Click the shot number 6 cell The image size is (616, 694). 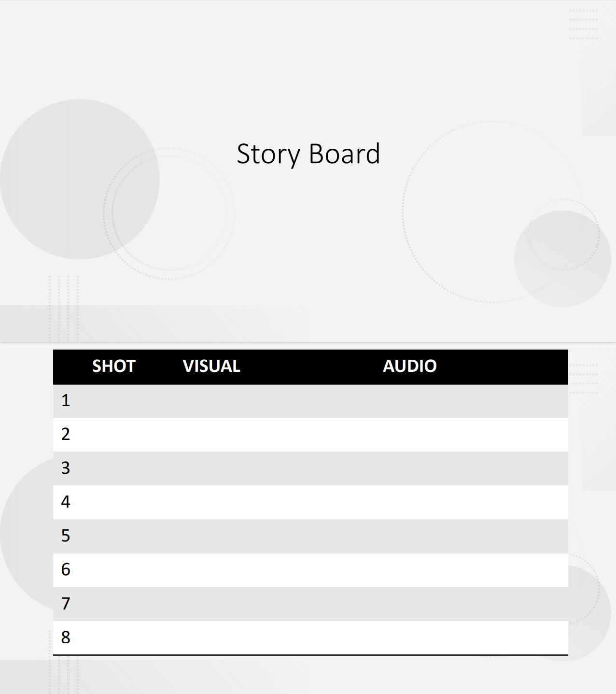[x=113, y=570]
